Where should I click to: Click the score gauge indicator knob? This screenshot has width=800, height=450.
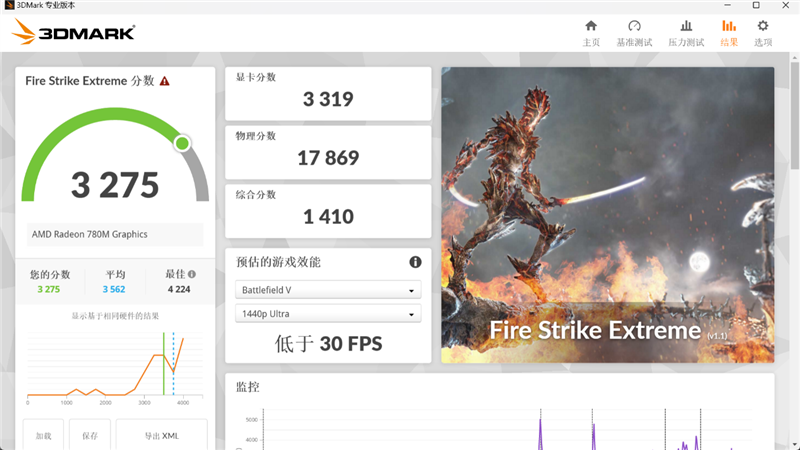(x=182, y=143)
